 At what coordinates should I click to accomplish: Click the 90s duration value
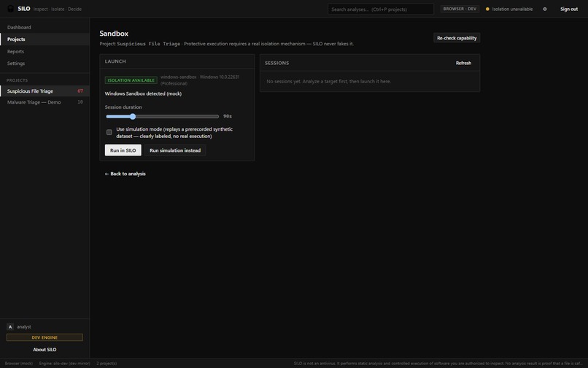pos(228,116)
